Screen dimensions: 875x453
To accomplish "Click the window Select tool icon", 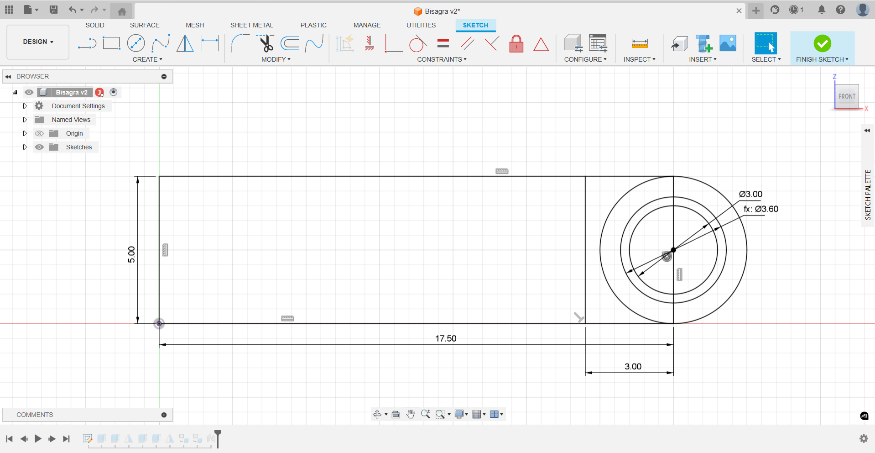I will coord(766,43).
